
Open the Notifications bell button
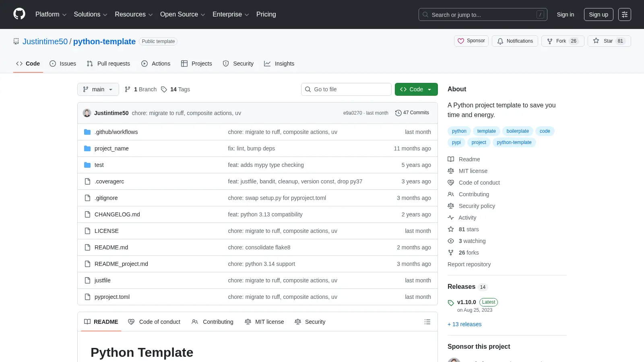pos(515,41)
